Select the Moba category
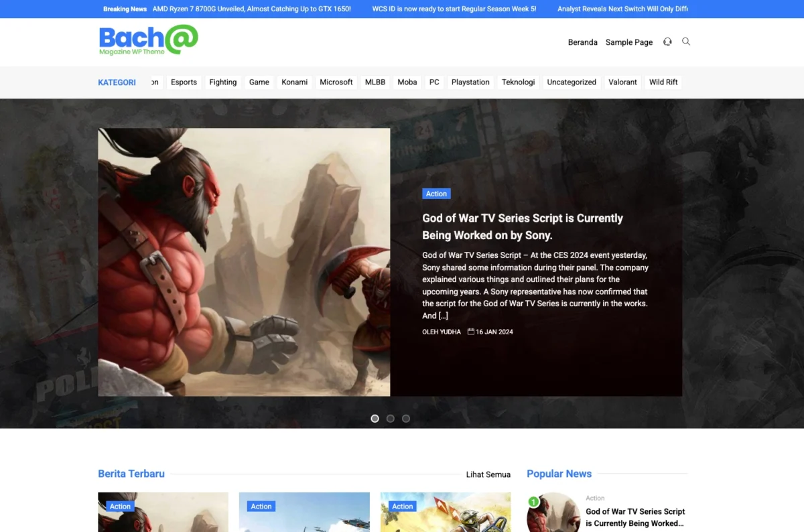This screenshot has width=804, height=532. (407, 82)
